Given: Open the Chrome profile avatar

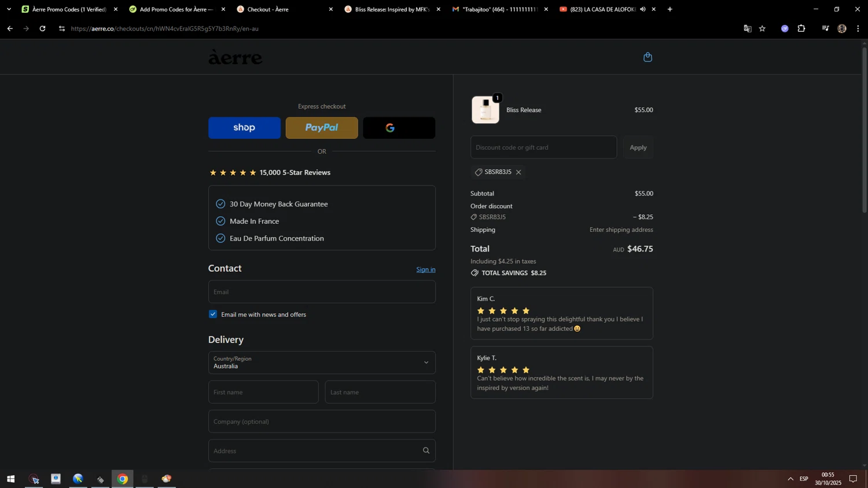Looking at the screenshot, I should [842, 28].
